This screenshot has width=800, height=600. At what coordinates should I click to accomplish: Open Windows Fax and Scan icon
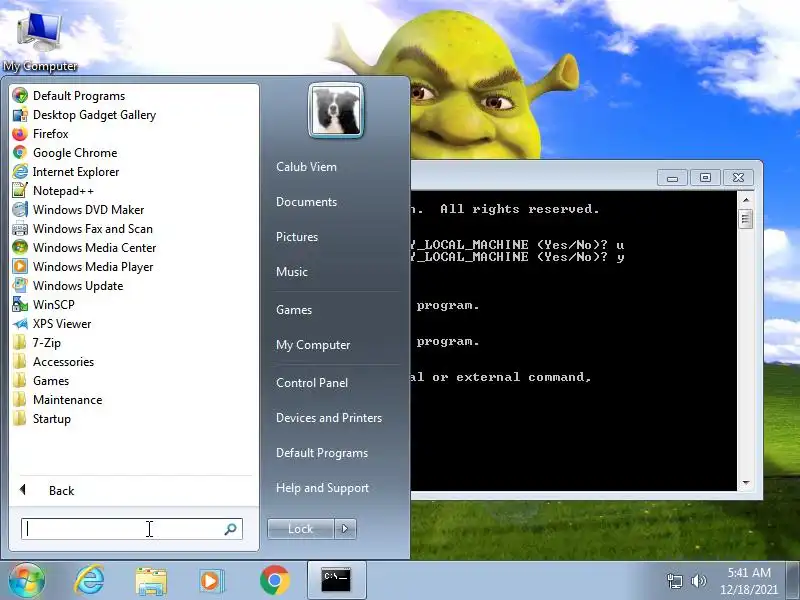click(20, 229)
